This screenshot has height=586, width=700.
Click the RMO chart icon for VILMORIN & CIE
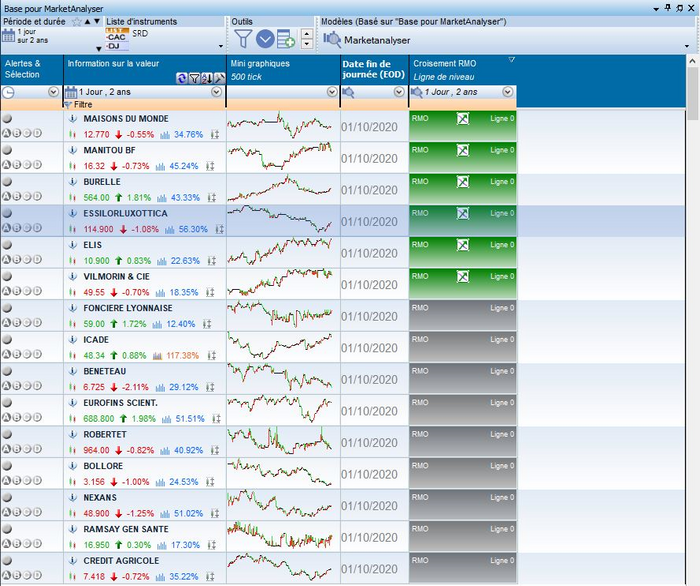coord(463,276)
